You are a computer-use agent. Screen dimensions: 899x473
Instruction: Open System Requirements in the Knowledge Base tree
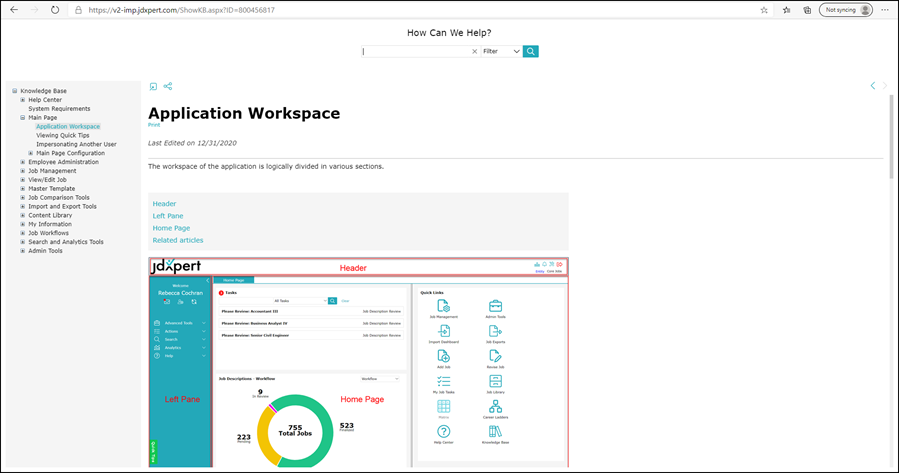click(59, 109)
